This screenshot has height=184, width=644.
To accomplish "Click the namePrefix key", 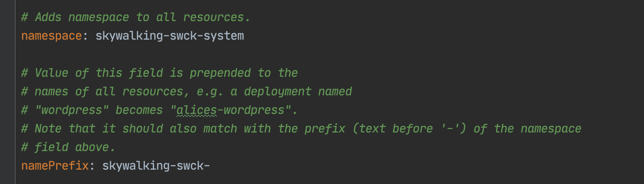I will pyautogui.click(x=55, y=165).
